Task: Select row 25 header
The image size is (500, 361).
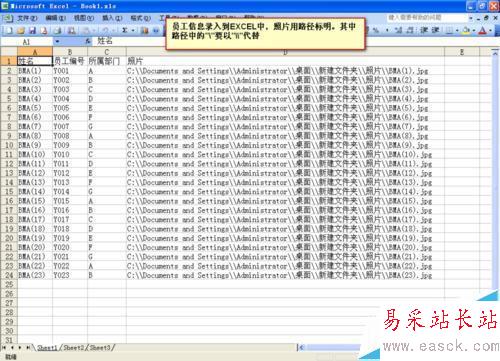Action: pos(9,284)
